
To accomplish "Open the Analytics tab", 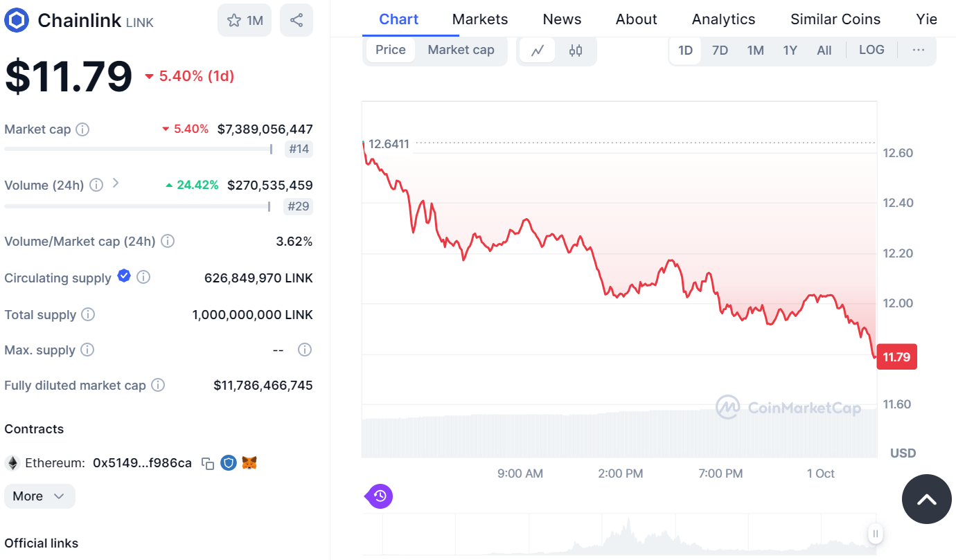I will pos(723,19).
